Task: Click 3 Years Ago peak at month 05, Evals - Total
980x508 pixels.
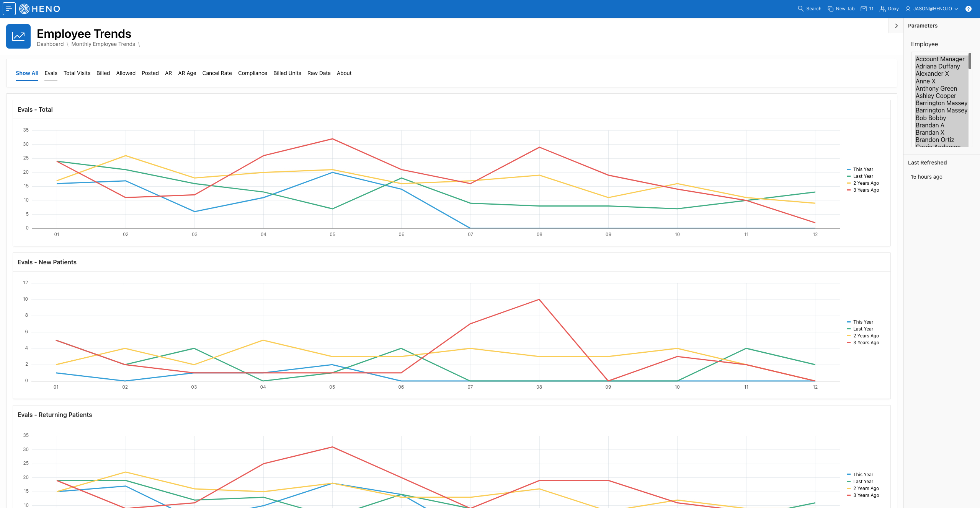Action: point(332,139)
